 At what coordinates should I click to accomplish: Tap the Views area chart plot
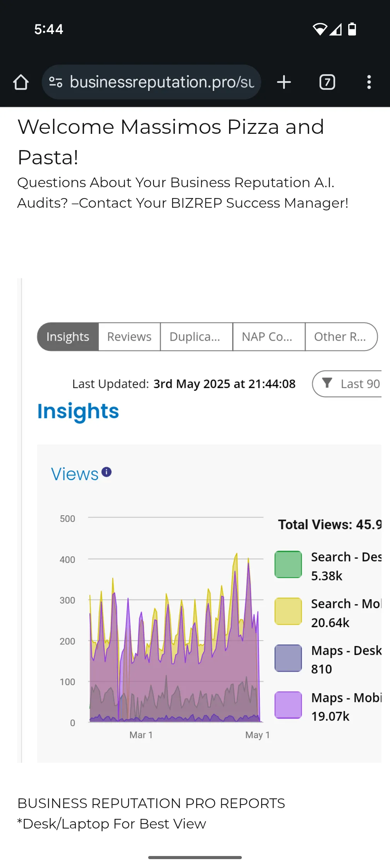[176, 620]
